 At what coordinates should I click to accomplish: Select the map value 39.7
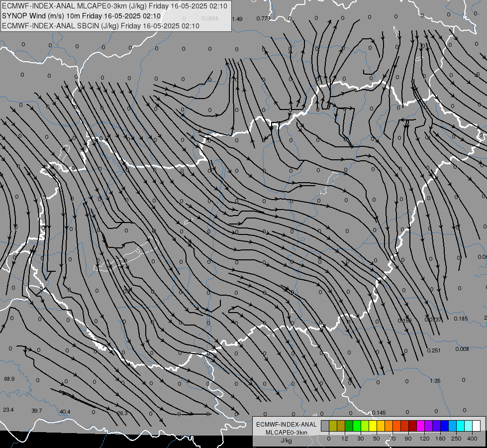(x=37, y=411)
